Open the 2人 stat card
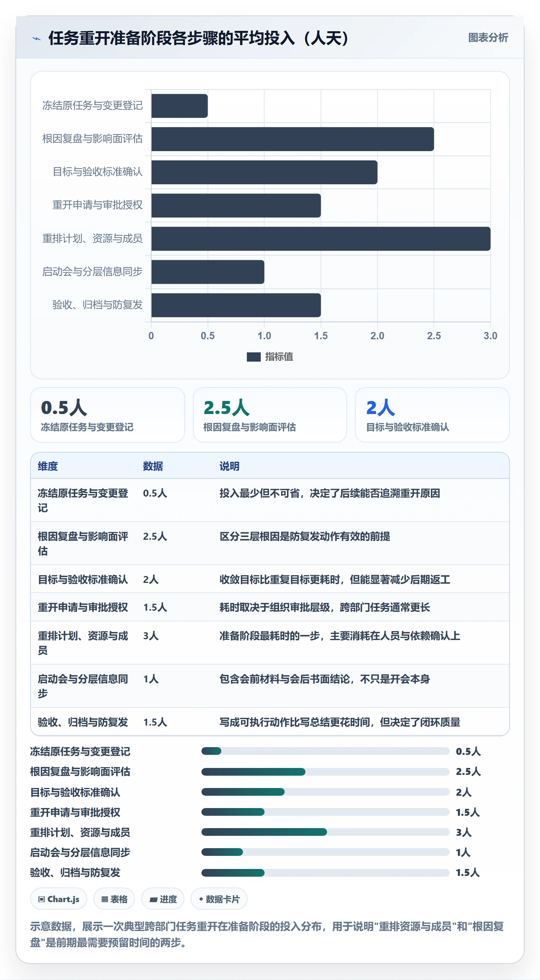Screen dimensions: 540x980 (432, 415)
